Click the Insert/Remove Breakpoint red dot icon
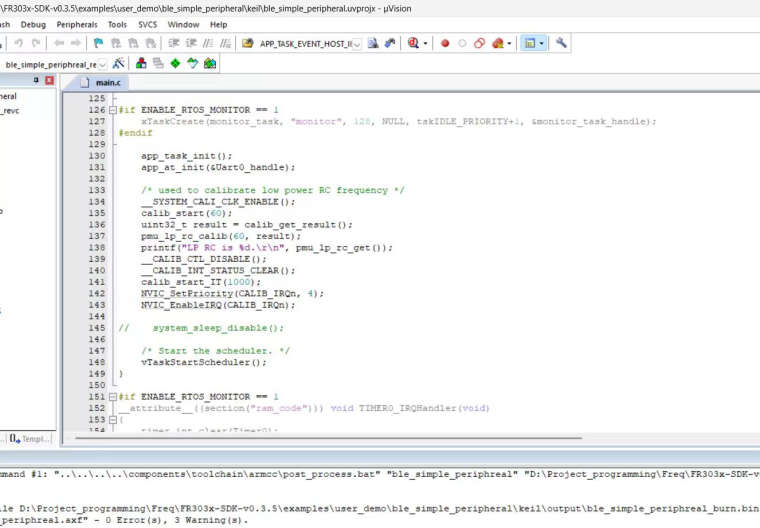 point(445,44)
